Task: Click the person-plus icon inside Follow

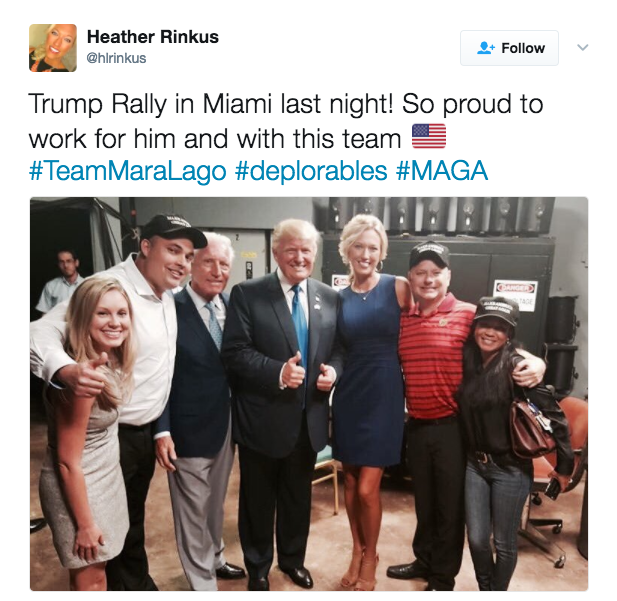Action: tap(486, 48)
